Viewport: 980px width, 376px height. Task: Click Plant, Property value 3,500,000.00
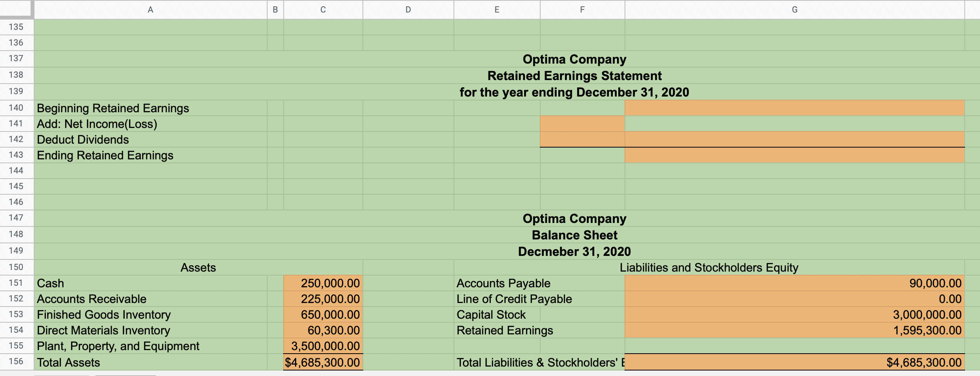pyautogui.click(x=323, y=346)
